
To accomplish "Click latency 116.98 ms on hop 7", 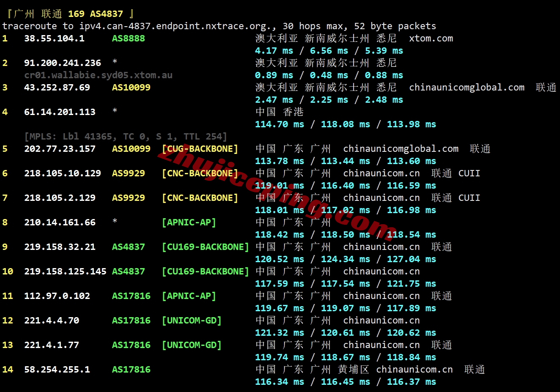I will (x=412, y=210).
